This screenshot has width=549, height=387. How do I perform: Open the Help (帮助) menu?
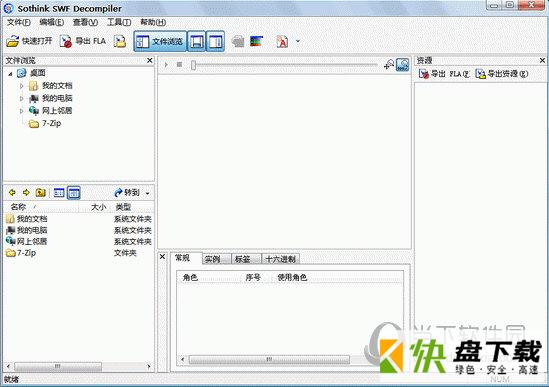click(x=153, y=22)
